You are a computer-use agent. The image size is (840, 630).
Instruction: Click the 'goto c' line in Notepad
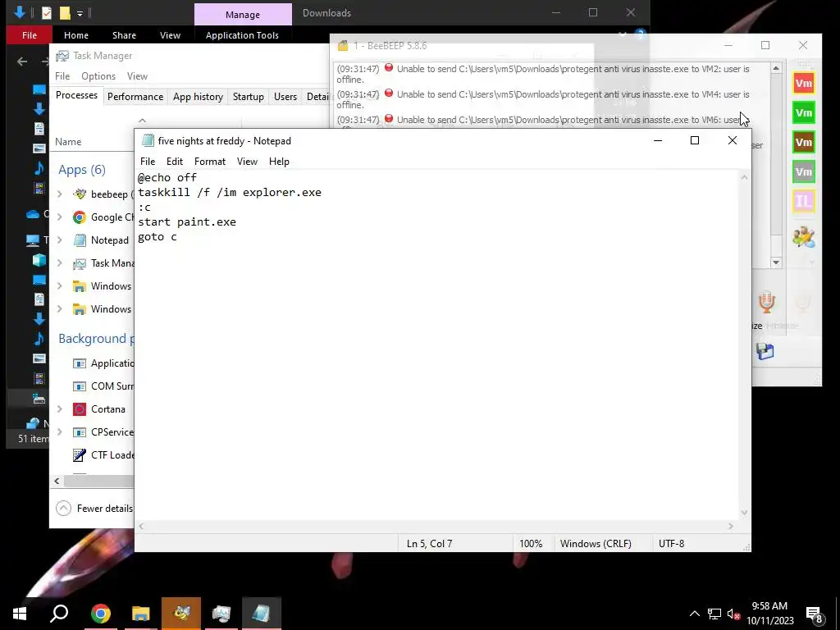click(x=157, y=237)
